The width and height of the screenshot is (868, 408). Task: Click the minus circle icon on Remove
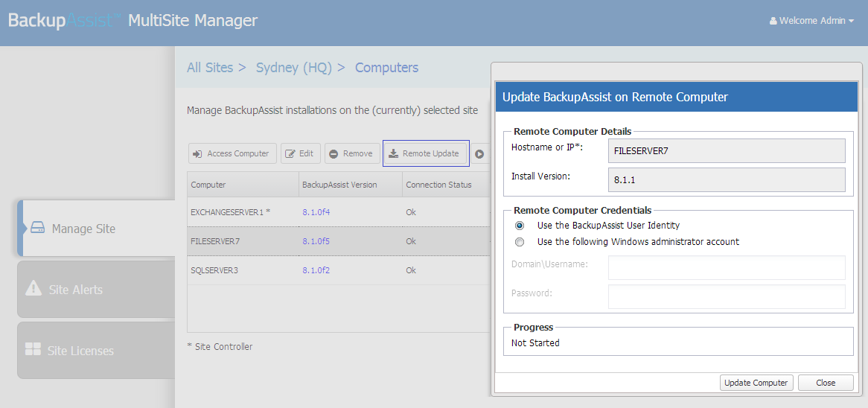[x=334, y=154]
